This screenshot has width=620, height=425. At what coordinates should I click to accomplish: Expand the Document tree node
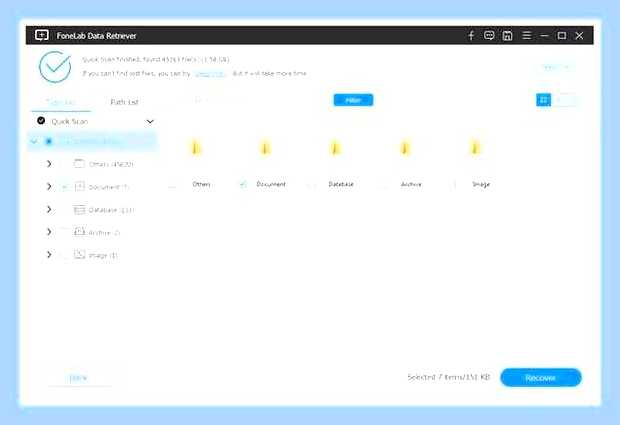[x=49, y=186]
